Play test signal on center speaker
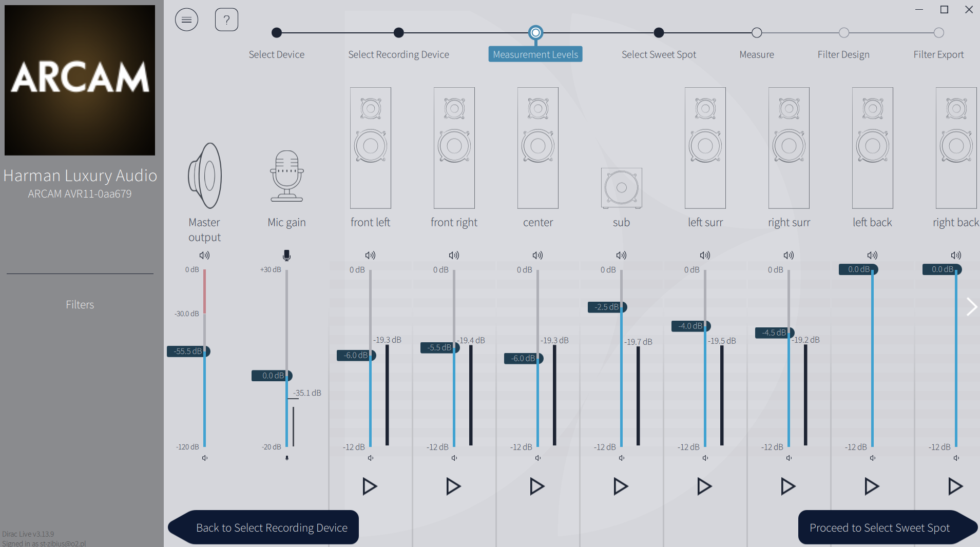Viewport: 980px width, 547px height. point(537,486)
